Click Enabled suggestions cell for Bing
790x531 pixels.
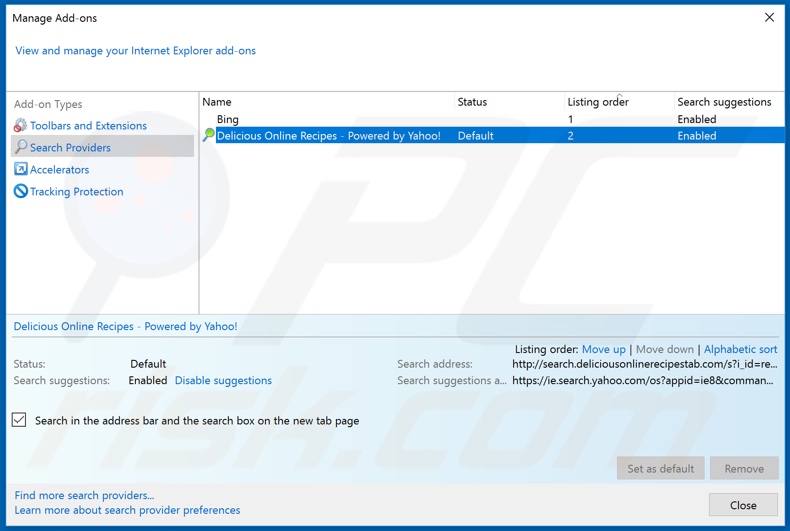coord(697,119)
